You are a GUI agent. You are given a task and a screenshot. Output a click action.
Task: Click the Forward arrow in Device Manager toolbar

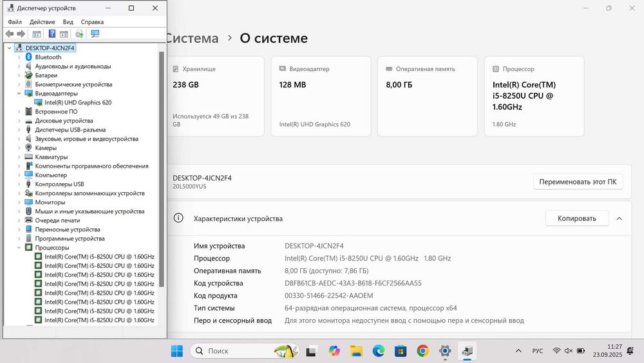click(x=21, y=34)
